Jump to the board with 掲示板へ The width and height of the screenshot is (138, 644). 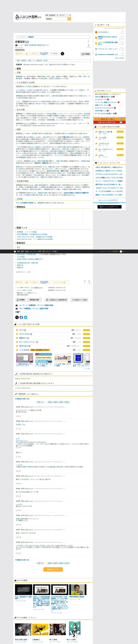point(55,53)
